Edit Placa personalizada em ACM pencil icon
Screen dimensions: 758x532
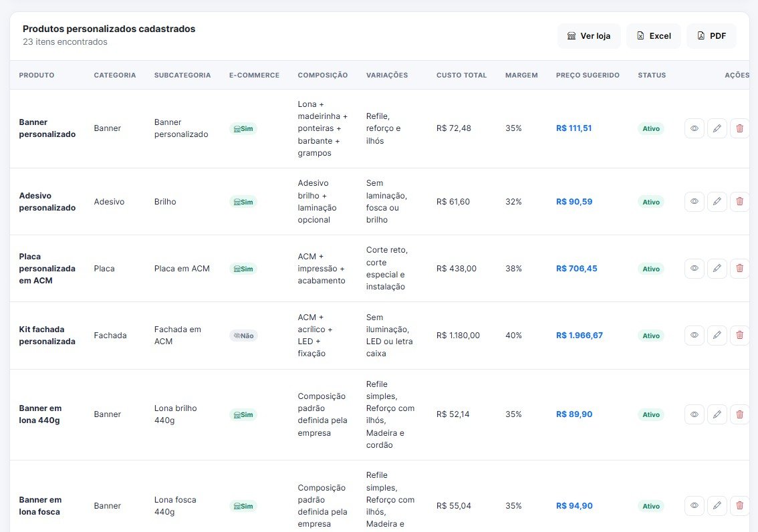pos(717,268)
